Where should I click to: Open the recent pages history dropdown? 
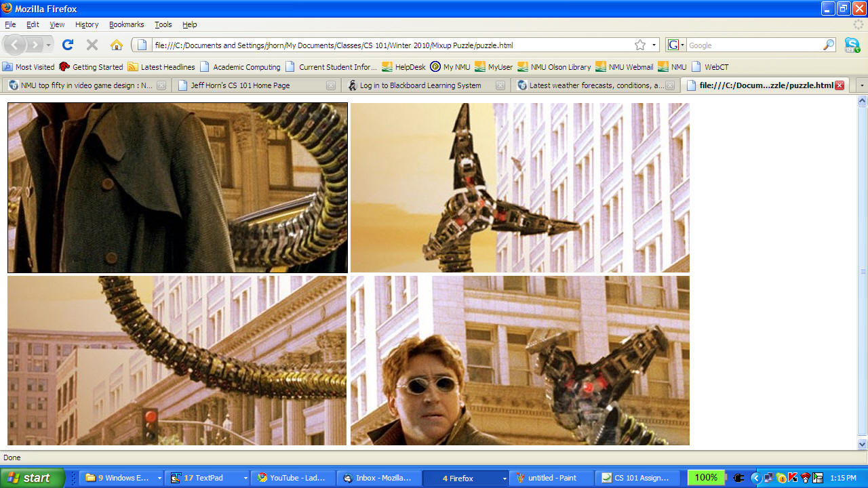(x=48, y=45)
